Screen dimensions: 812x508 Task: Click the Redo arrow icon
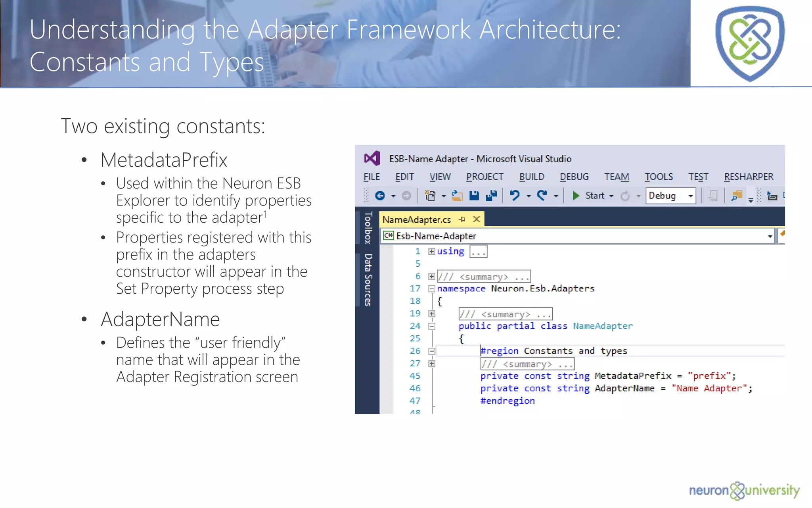pos(542,196)
